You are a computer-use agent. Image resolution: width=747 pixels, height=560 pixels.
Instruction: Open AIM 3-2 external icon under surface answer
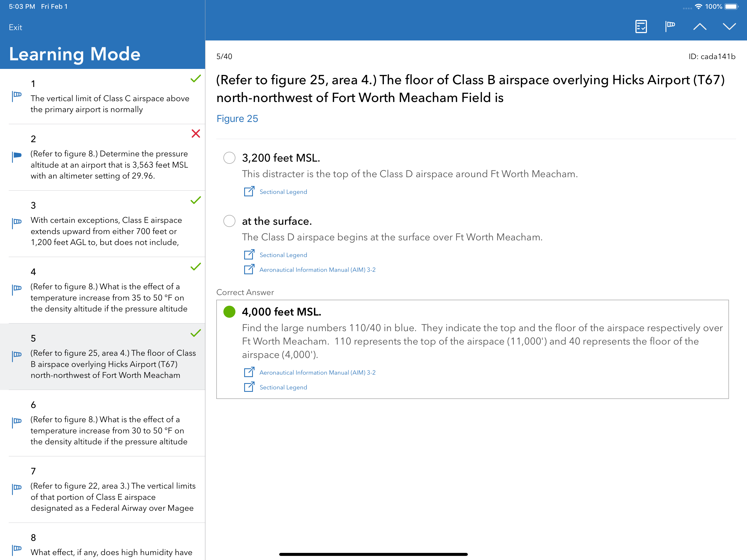pos(249,269)
